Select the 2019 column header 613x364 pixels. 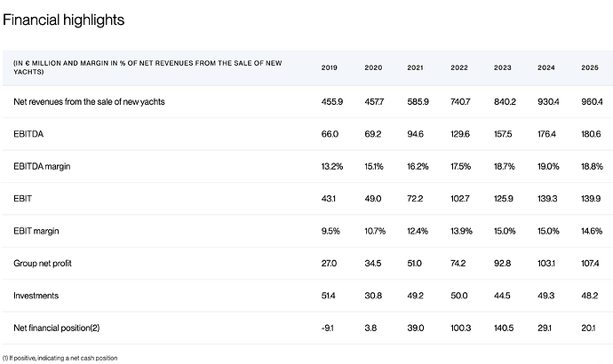click(330, 67)
